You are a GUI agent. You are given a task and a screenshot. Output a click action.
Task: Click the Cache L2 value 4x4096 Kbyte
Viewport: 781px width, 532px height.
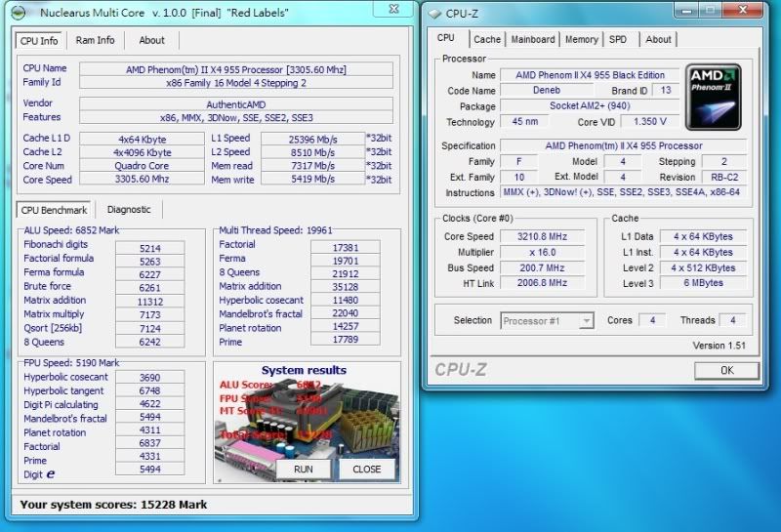click(x=142, y=152)
